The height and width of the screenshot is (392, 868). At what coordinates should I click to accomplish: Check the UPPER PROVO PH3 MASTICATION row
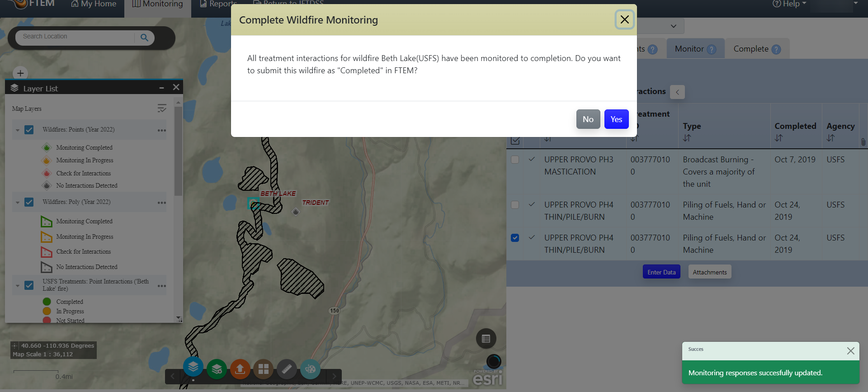515,160
